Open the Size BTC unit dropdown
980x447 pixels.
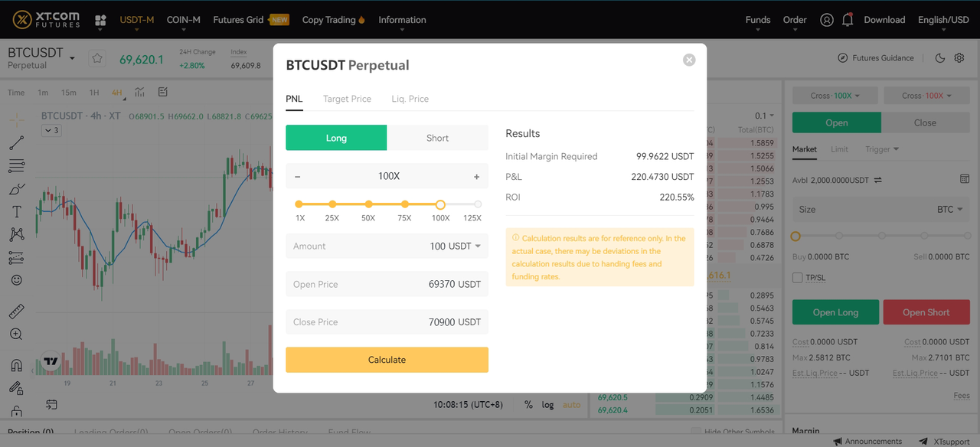pyautogui.click(x=949, y=210)
